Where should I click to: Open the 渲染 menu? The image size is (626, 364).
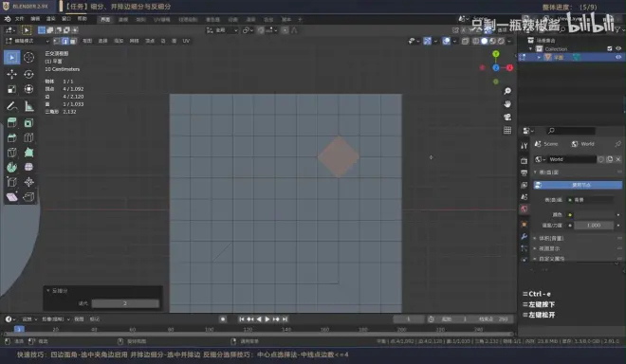[x=50, y=19]
